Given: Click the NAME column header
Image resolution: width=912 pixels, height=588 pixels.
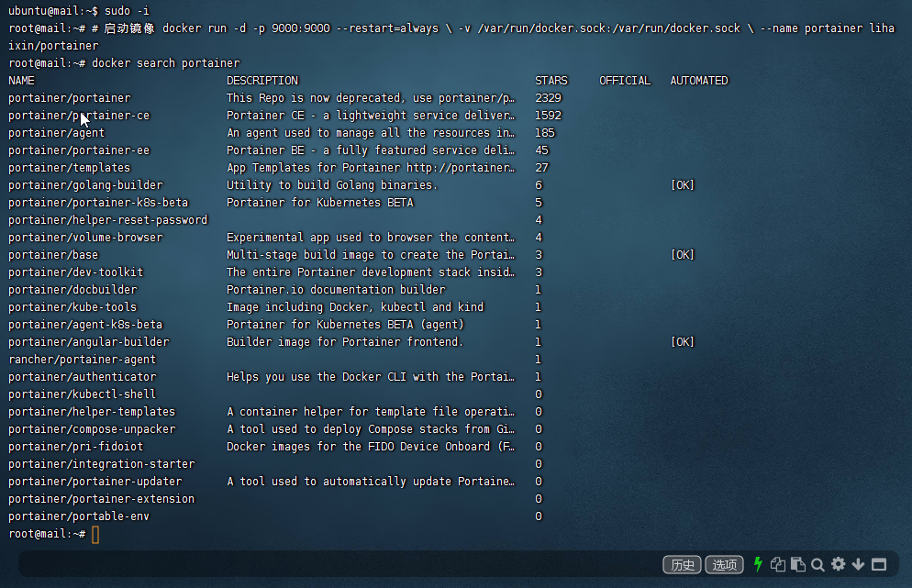Looking at the screenshot, I should tap(21, 80).
